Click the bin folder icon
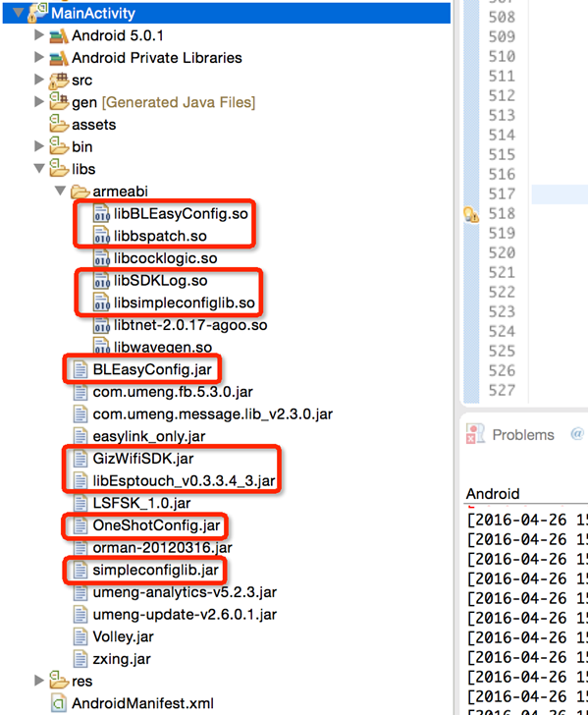Viewport: 588px width, 715px height. coord(59,146)
